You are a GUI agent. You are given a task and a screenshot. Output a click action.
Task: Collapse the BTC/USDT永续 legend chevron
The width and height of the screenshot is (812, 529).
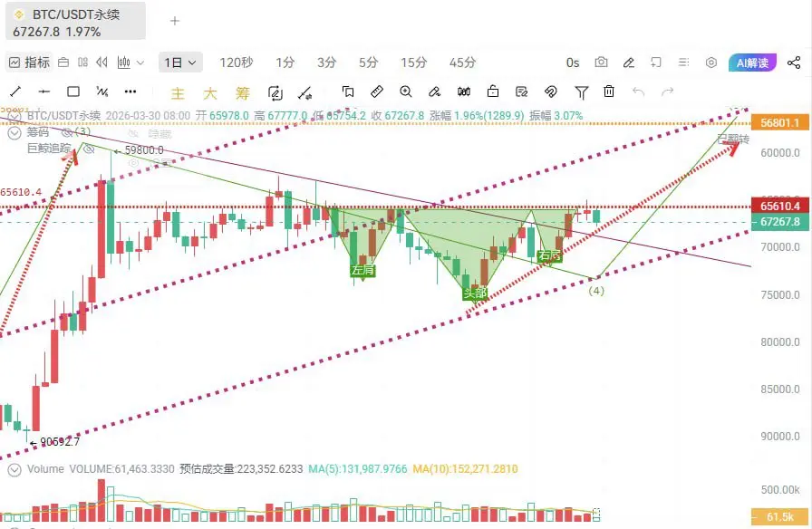pyautogui.click(x=14, y=116)
